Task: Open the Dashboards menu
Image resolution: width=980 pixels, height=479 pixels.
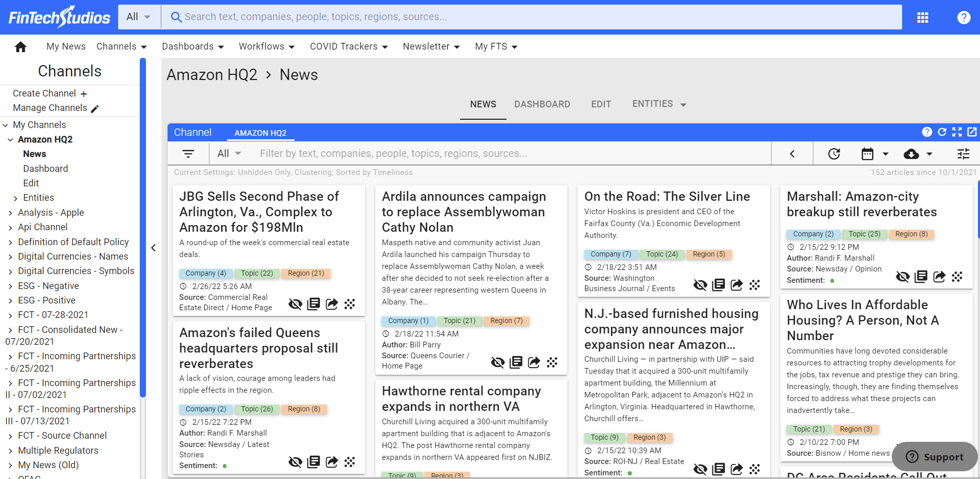Action: [193, 46]
